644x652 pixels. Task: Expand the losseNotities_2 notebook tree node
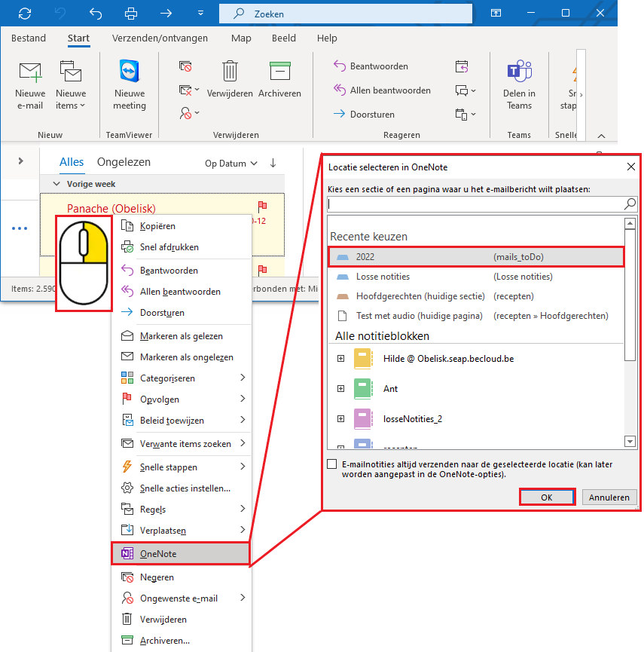tap(340, 419)
